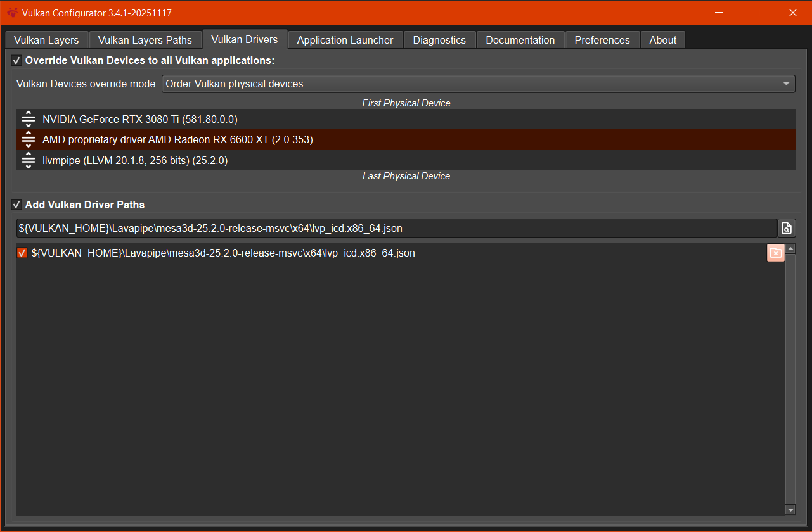Click the scrollbar down arrow in driver list
The height and width of the screenshot is (532, 812).
click(790, 509)
